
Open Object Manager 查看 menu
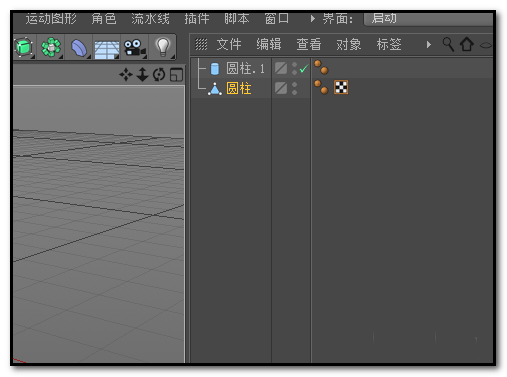click(309, 44)
